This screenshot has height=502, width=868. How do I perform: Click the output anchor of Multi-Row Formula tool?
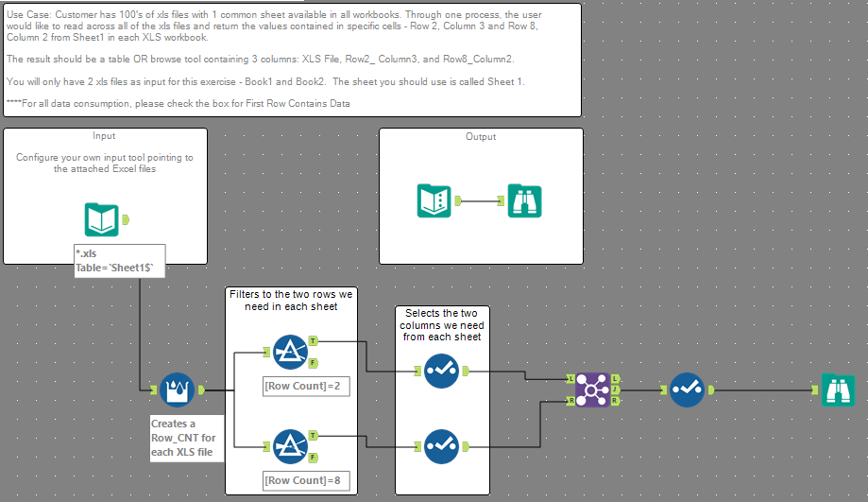pyautogui.click(x=201, y=390)
